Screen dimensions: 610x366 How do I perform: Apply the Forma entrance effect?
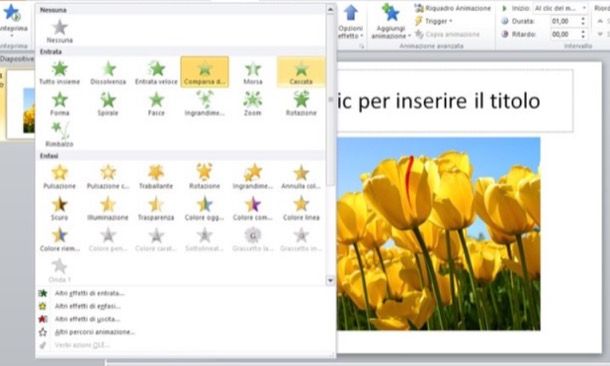click(60, 103)
